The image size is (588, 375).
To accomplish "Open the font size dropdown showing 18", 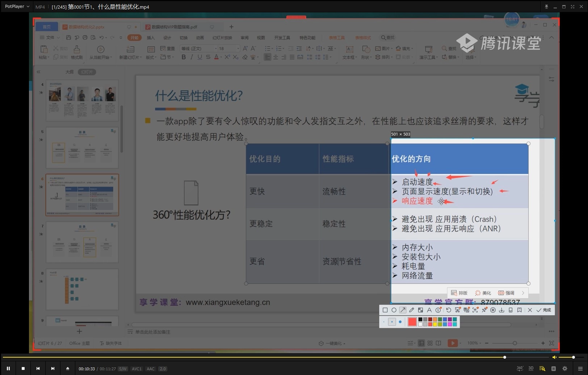I will 238,48.
